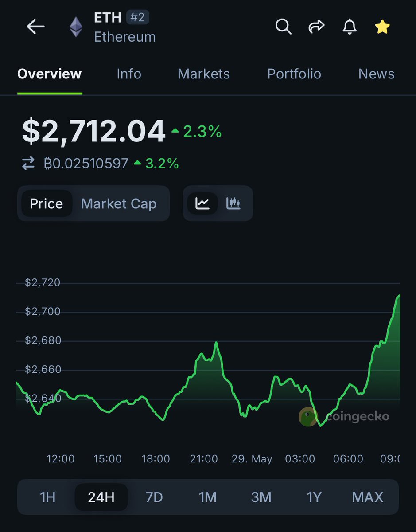416x532 pixels.
Task: Set a price alert bell
Action: pyautogui.click(x=350, y=27)
